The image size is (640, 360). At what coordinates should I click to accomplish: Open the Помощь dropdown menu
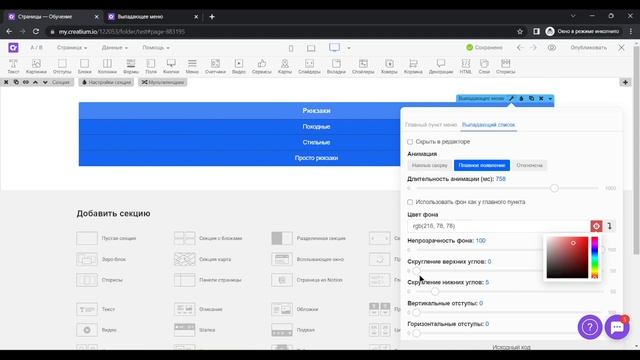point(156,48)
